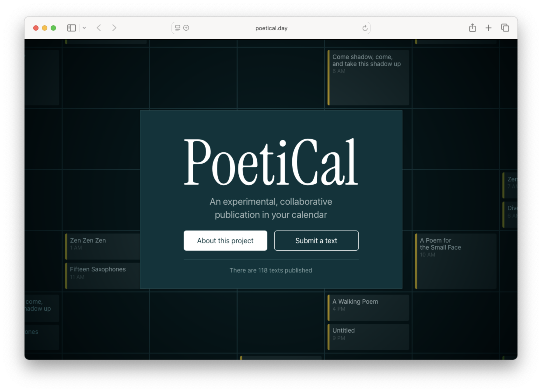The image size is (542, 392).
Task: Click the plus circle icon in address bar
Action: click(x=186, y=28)
